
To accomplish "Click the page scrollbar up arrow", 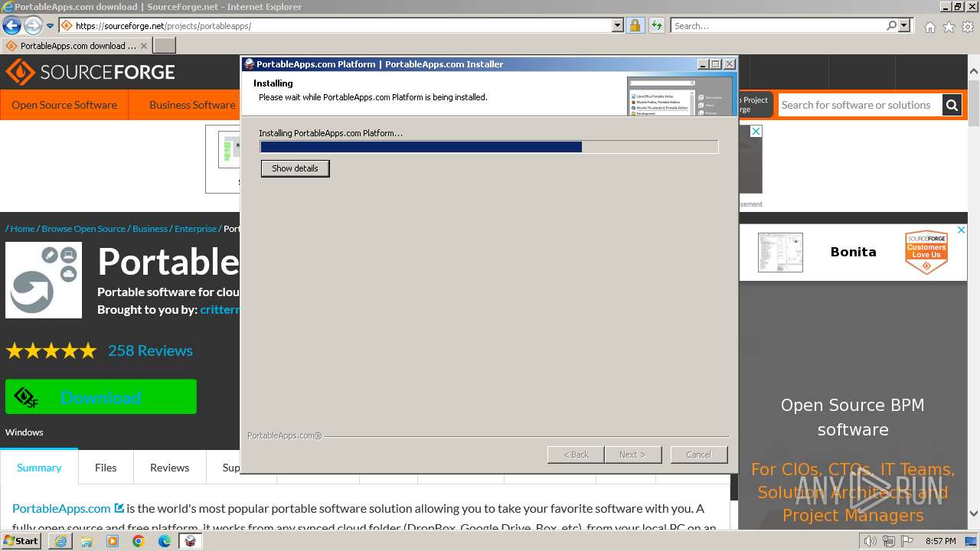I will pyautogui.click(x=974, y=72).
